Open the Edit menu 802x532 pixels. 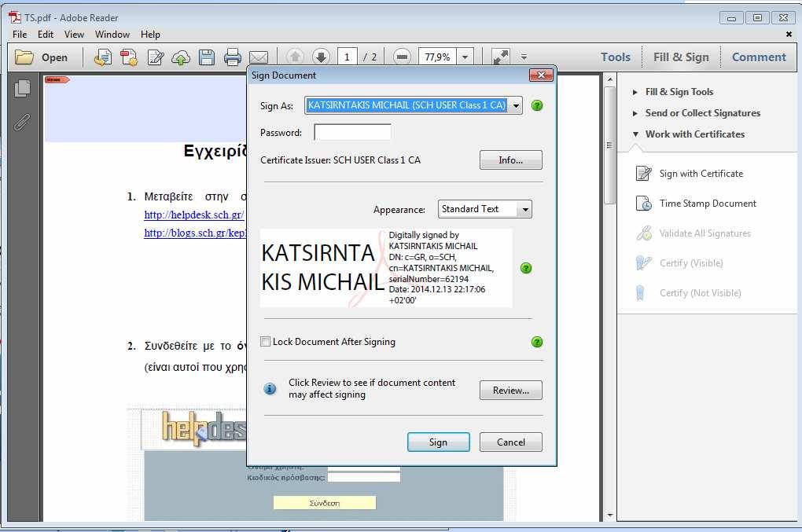click(x=45, y=35)
